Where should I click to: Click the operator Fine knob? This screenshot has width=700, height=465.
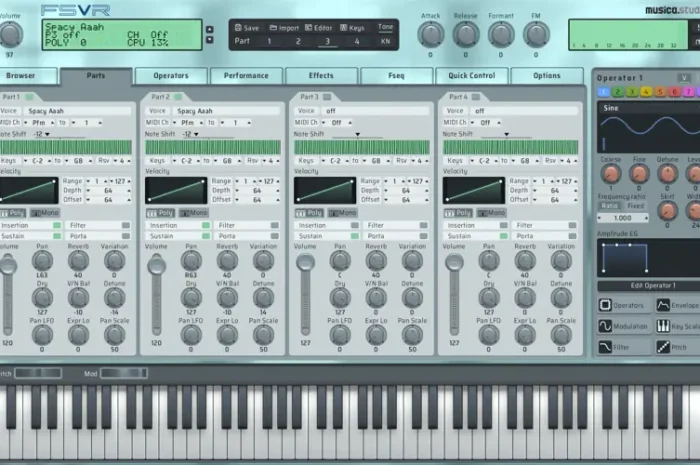639,174
